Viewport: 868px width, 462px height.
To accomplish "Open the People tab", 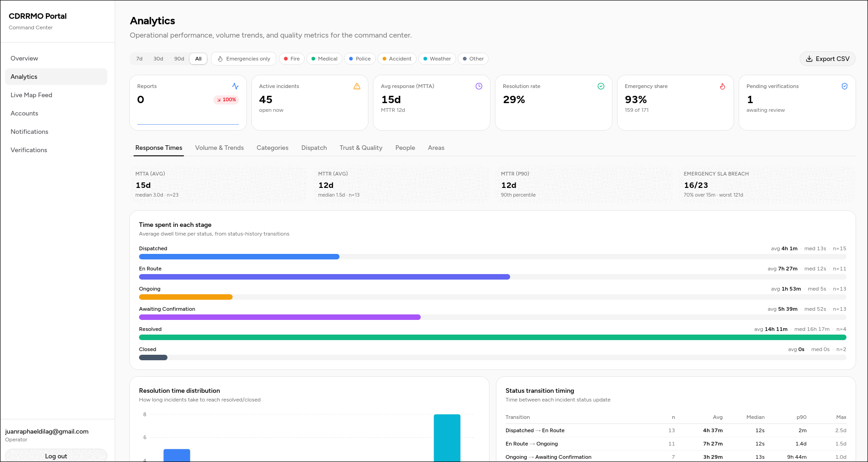I will [405, 148].
